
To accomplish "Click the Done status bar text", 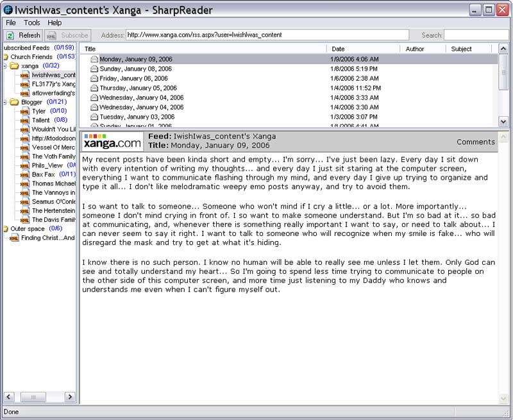I will coord(11,412).
